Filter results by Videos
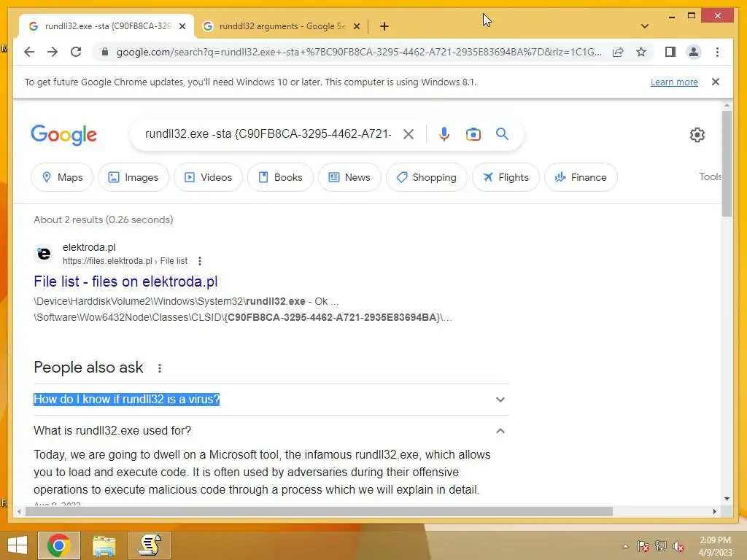Viewport: 747px width, 560px height. (x=208, y=177)
